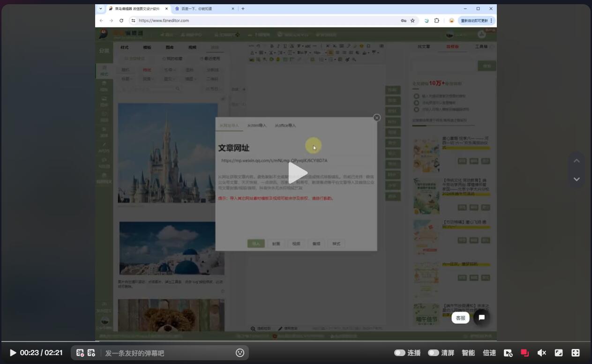Click the picture-in-picture icon in player bar
The image size is (592, 364).
point(559,353)
